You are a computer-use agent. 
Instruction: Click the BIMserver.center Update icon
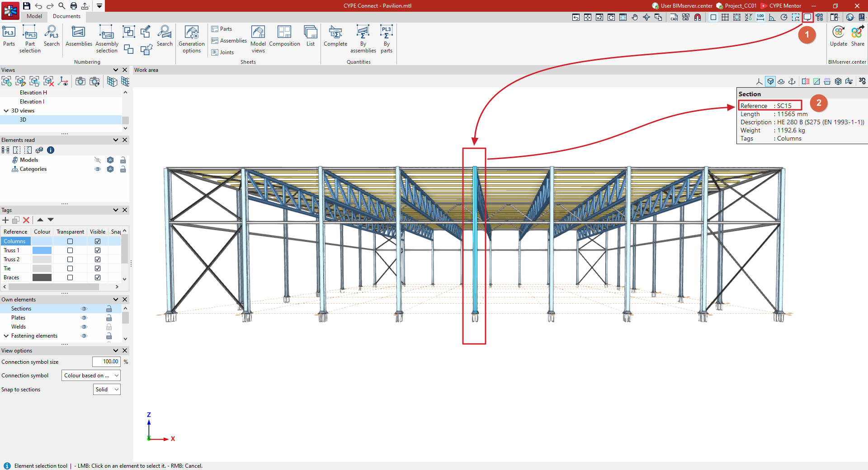839,36
